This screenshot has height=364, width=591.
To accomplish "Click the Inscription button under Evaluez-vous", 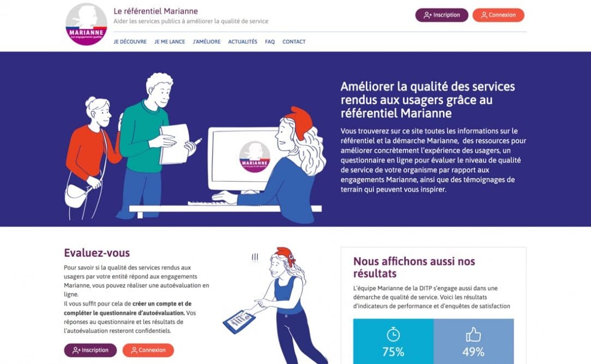I will click(x=91, y=350).
